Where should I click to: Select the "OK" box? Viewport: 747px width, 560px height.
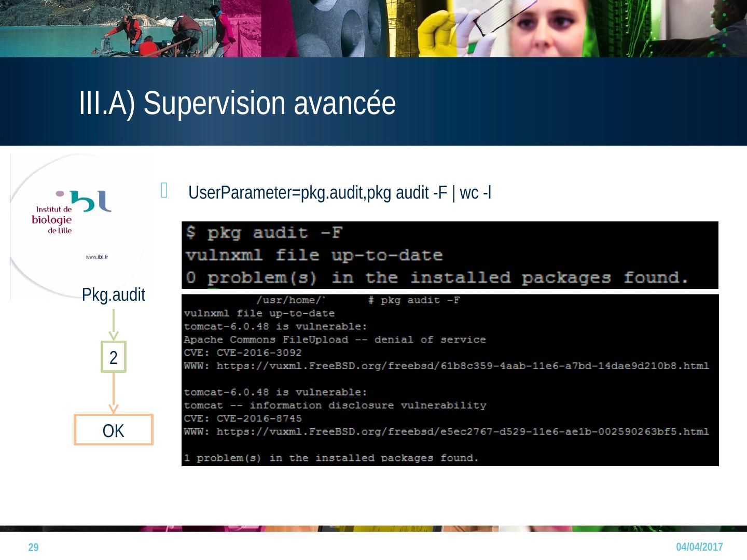coord(114,430)
